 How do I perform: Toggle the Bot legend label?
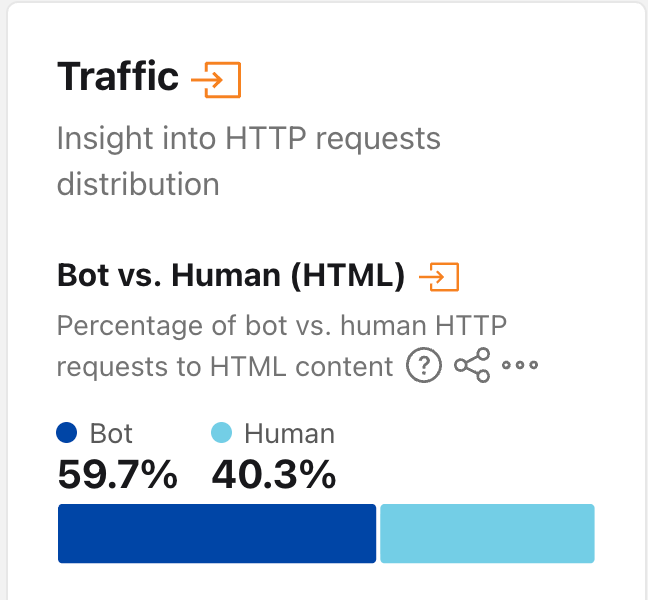click(111, 433)
